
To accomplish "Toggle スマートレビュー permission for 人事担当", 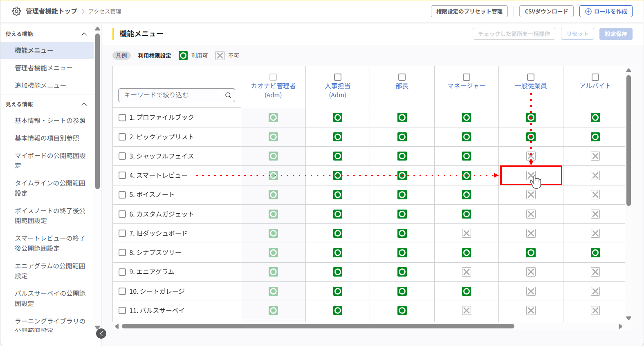I will tap(338, 176).
